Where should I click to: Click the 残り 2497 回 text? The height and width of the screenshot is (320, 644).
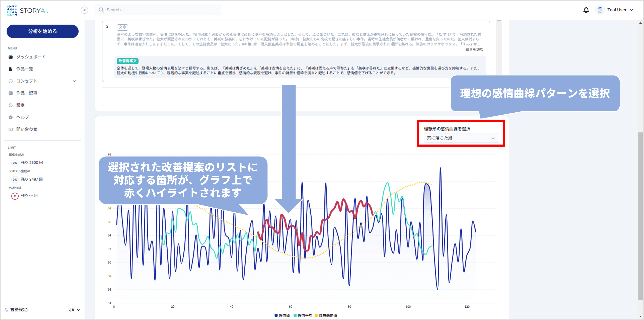point(32,179)
